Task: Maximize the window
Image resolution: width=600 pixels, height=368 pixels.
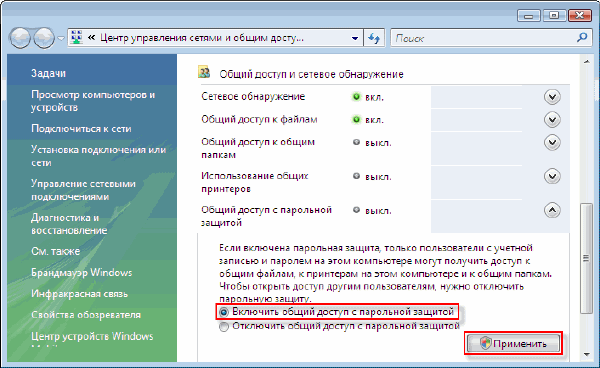Action: pos(554,16)
